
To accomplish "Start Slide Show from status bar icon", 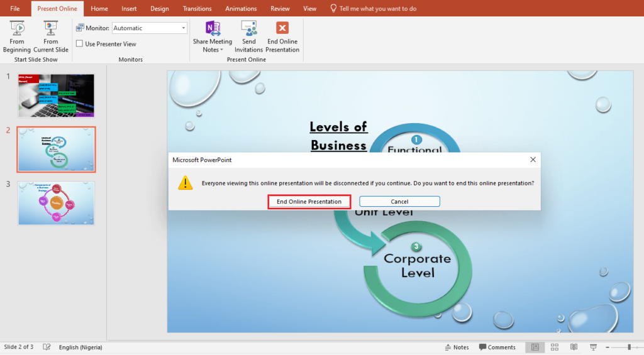I will (593, 347).
